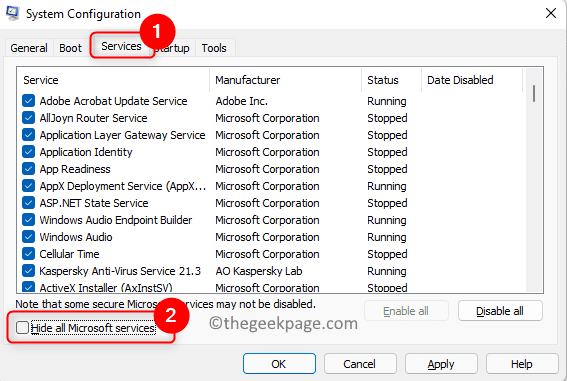Uncheck AppX Deployment Service checkbox

[28, 186]
